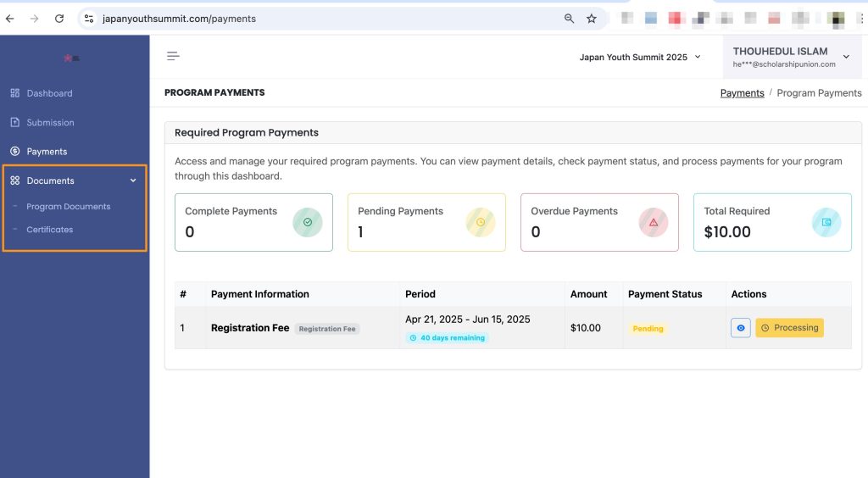868x478 pixels.
Task: Click the Payments coin icon in sidebar
Action: coord(15,151)
